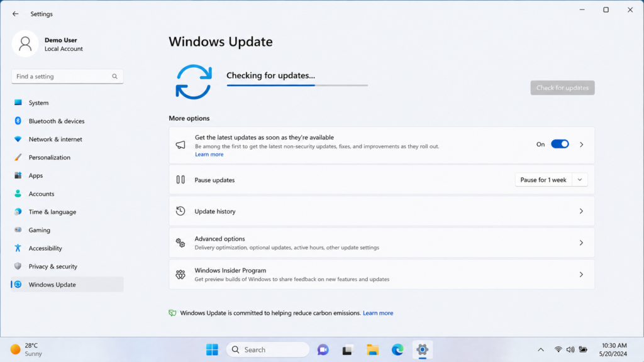
Task: Click the Time & language globe icon
Action: (x=18, y=212)
